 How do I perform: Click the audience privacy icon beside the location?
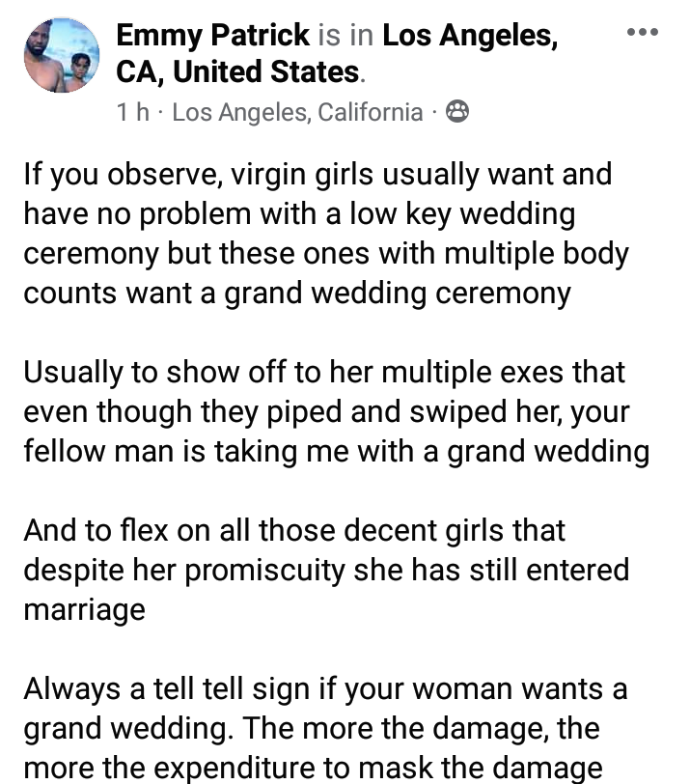click(x=458, y=113)
